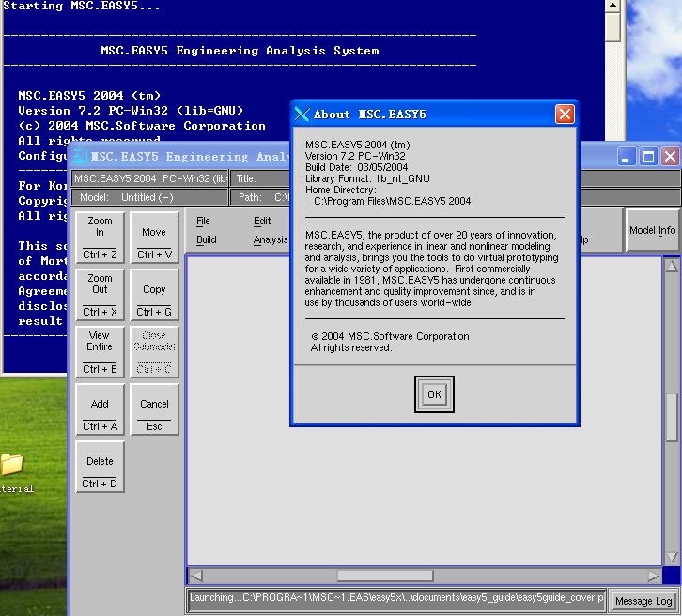Screen dimensions: 682x616
Task: Select the Zoom Out tool button
Action: pos(100,295)
